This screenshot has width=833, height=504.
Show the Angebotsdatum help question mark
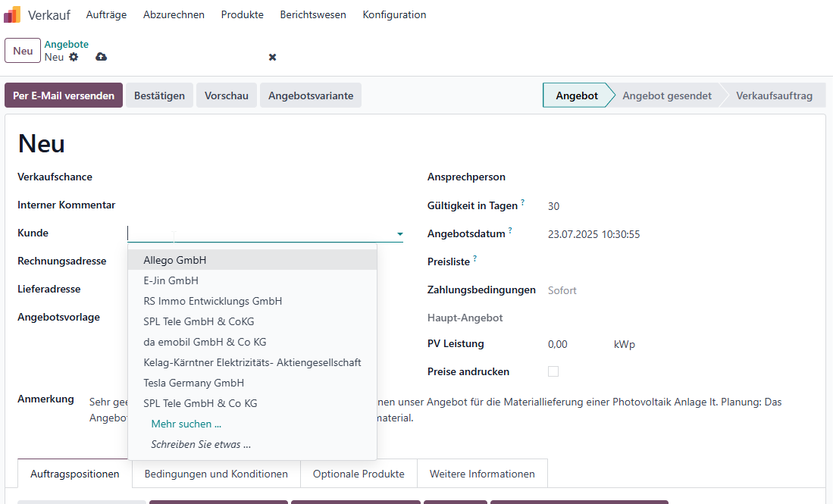pos(510,230)
